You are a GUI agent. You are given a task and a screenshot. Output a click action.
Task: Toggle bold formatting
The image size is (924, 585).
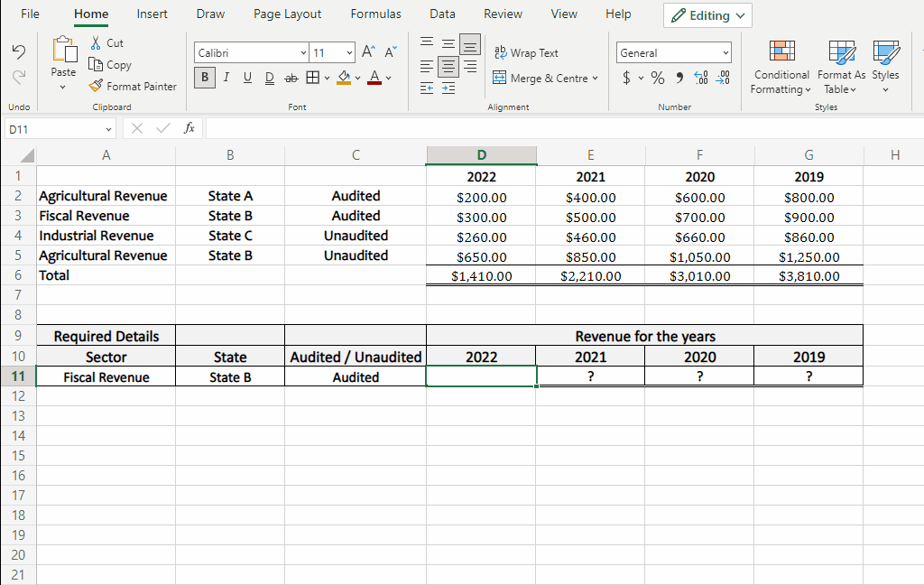[203, 78]
